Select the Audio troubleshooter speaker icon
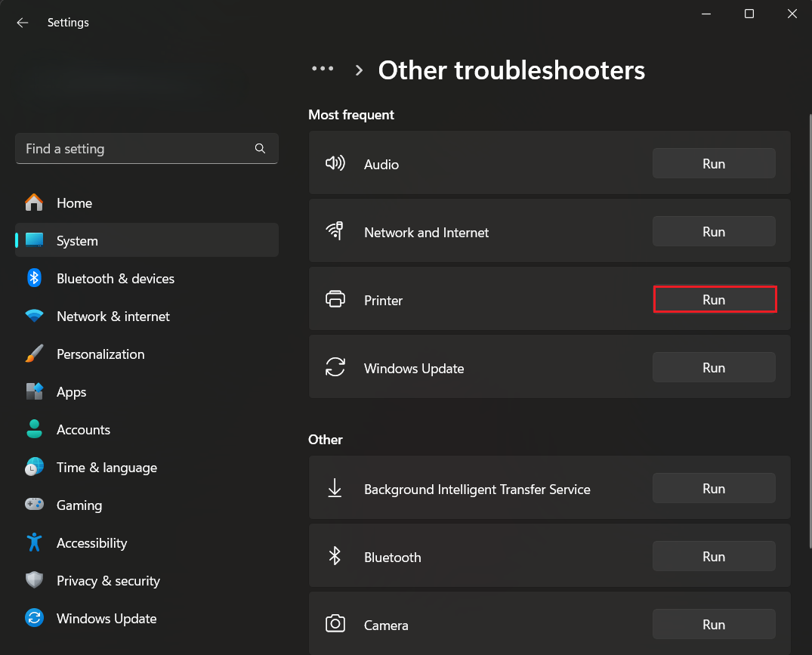Image resolution: width=812 pixels, height=655 pixels. click(x=335, y=163)
